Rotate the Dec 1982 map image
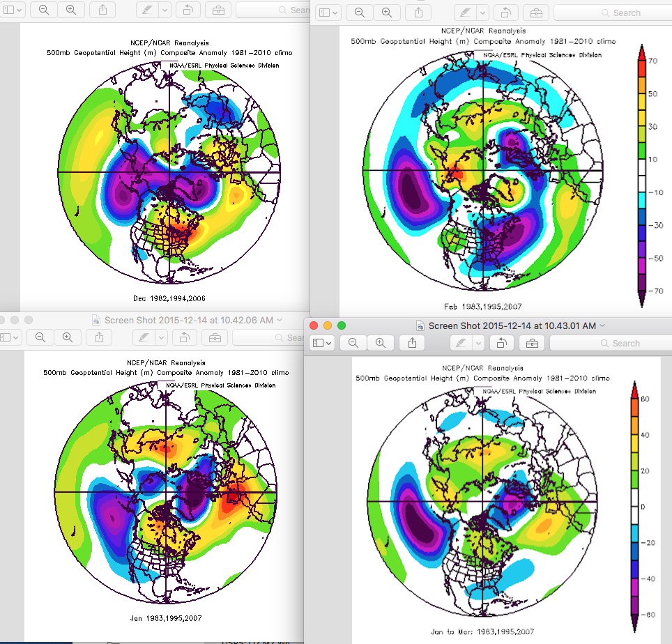 (187, 10)
